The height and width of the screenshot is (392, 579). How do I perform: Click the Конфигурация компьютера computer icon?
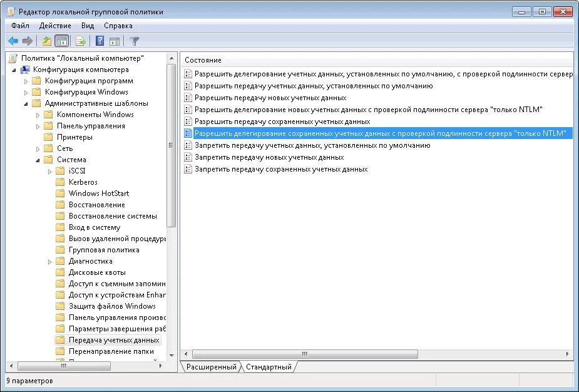pyautogui.click(x=25, y=70)
